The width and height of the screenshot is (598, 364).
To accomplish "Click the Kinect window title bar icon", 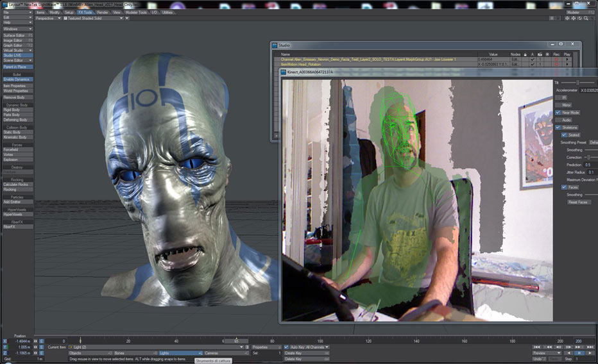I will pyautogui.click(x=284, y=72).
